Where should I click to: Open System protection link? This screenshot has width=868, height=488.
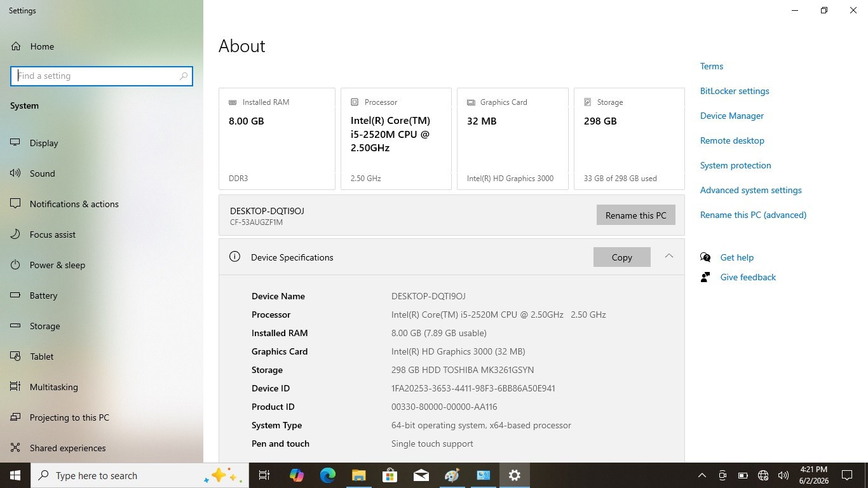736,165
